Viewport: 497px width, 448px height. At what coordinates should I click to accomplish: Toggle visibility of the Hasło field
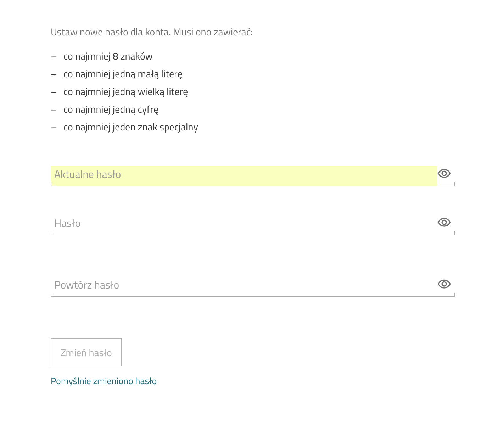444,222
